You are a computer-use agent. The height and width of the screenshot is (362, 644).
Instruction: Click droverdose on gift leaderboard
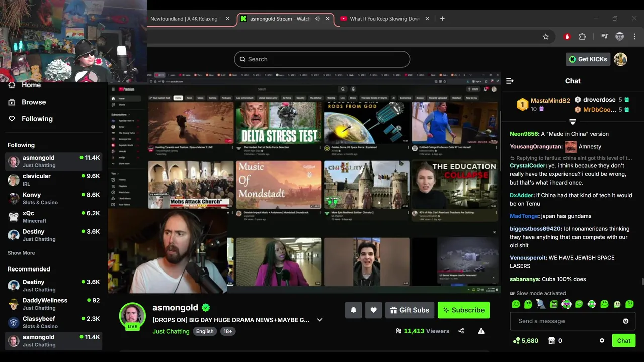click(599, 100)
